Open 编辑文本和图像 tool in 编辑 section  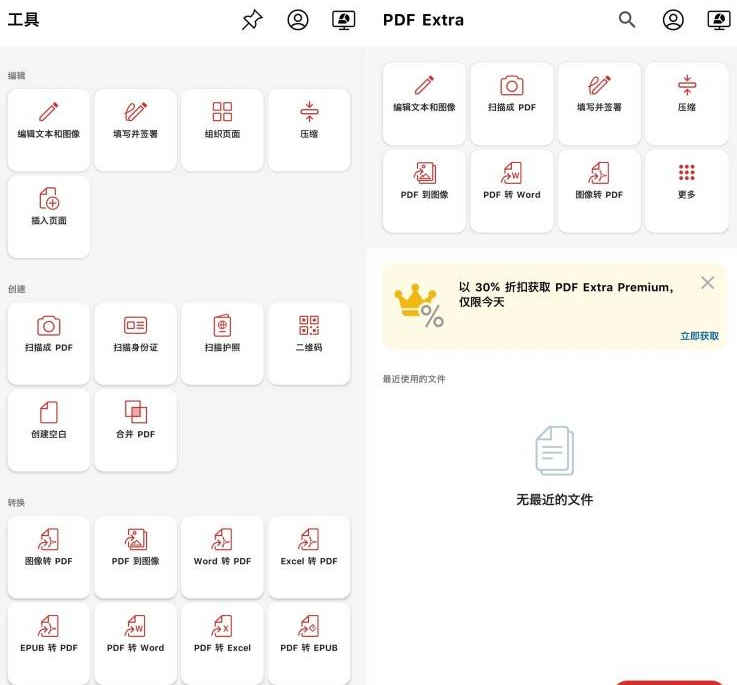click(x=49, y=130)
